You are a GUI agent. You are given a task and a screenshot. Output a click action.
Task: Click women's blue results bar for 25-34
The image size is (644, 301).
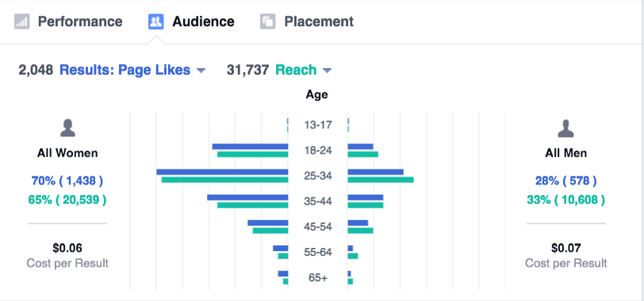click(x=222, y=172)
